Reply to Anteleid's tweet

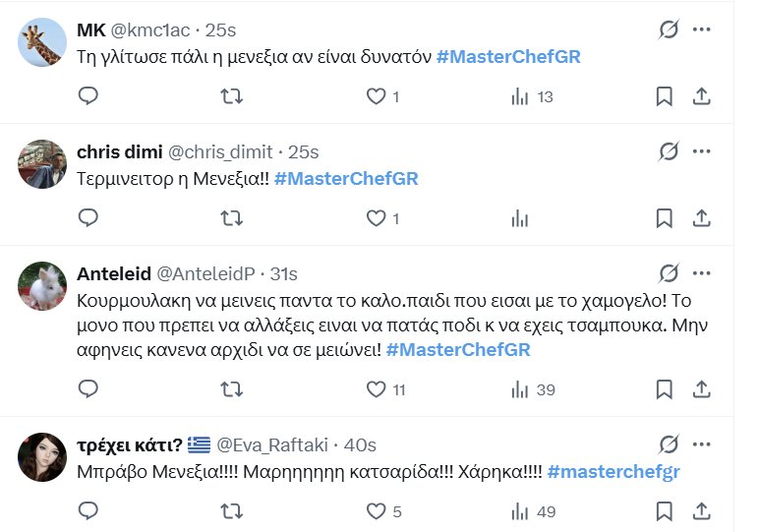point(88,389)
